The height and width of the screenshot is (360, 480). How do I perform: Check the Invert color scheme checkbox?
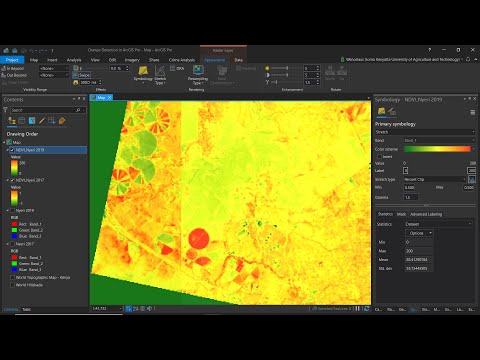(x=379, y=157)
